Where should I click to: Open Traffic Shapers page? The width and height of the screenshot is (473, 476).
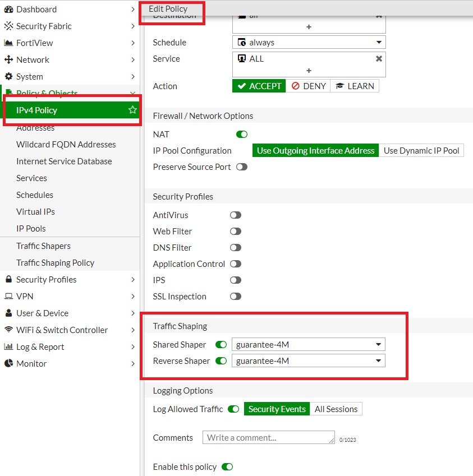[x=43, y=246]
